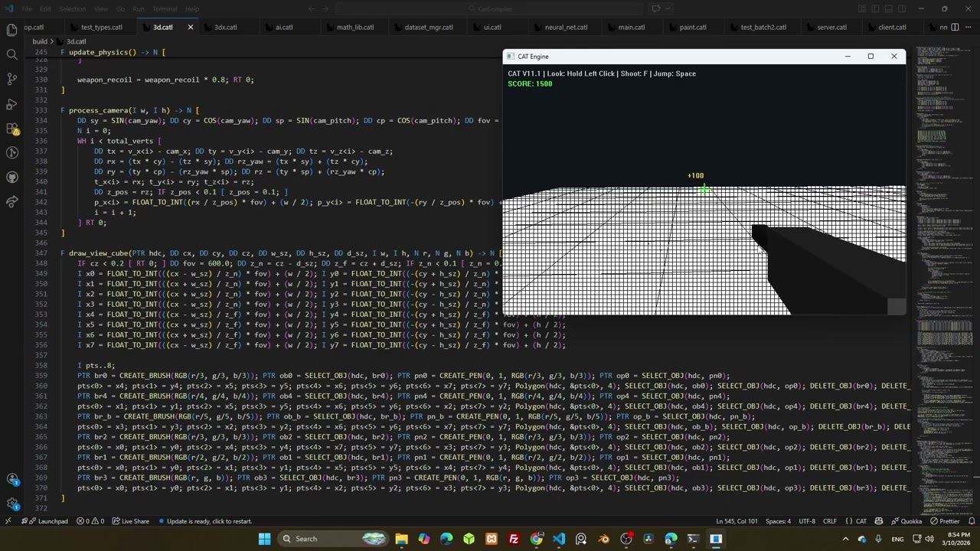Open the Search view in activity bar
The height and width of the screenshot is (551, 980).
pyautogui.click(x=11, y=54)
